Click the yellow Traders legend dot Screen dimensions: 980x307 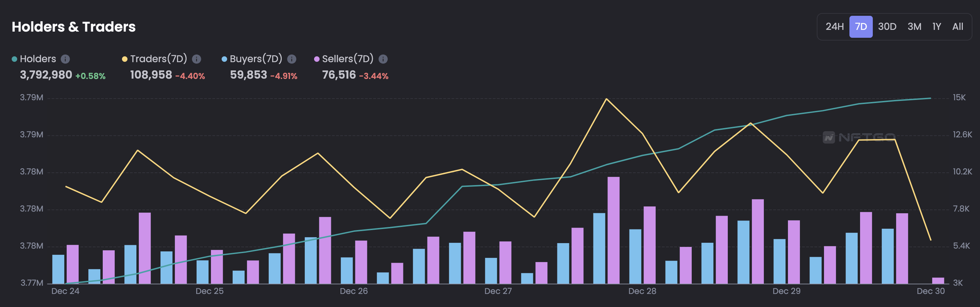click(x=124, y=59)
